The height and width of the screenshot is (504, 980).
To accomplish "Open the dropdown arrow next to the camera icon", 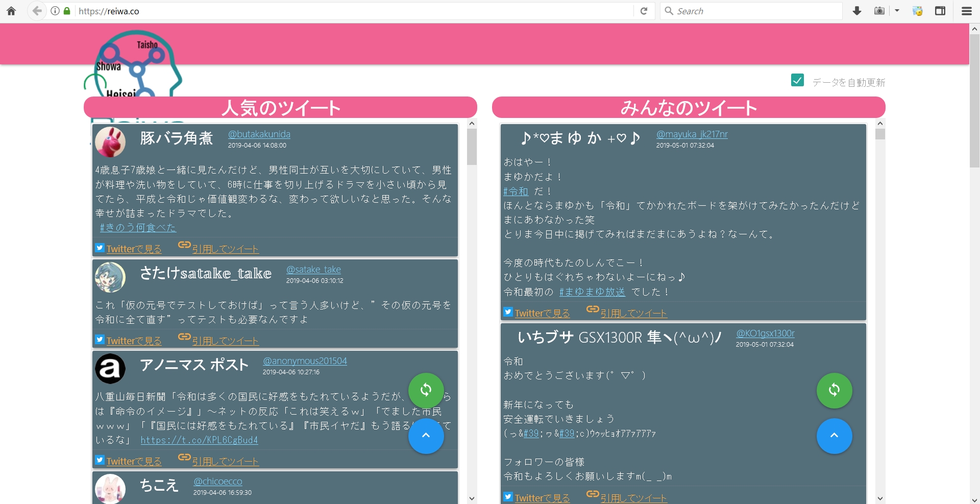I will [897, 11].
